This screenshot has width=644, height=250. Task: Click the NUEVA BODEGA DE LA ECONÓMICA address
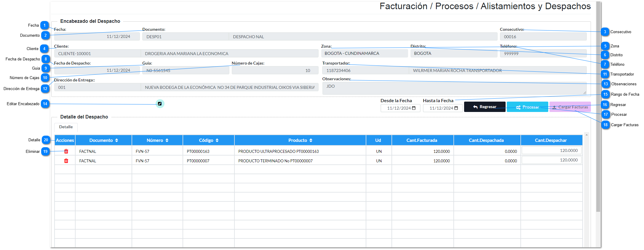(x=230, y=87)
